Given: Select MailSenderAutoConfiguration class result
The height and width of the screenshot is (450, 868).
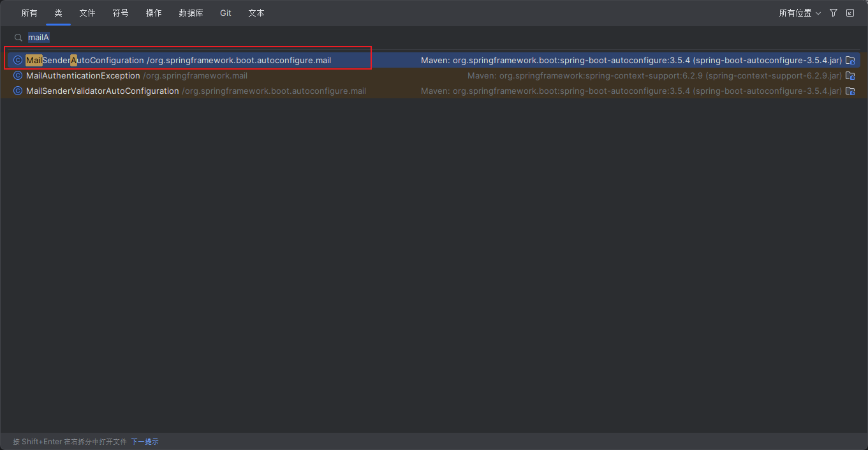Looking at the screenshot, I should [x=434, y=60].
